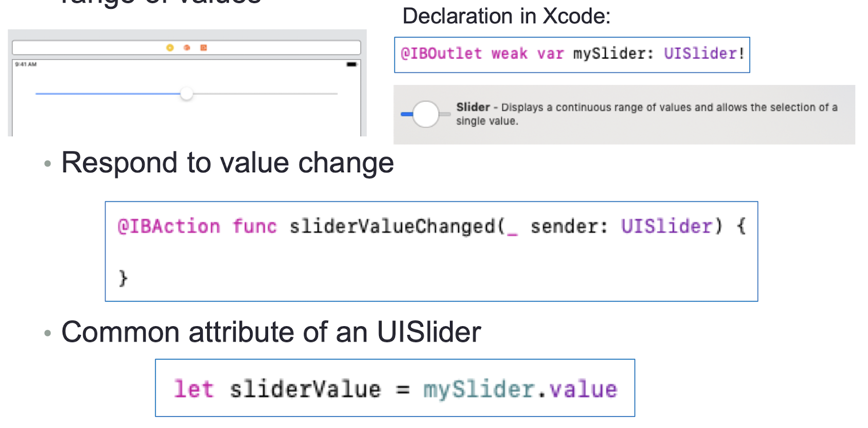
Task: Click the UISlider! type in outlet declaration
Action: click(704, 53)
